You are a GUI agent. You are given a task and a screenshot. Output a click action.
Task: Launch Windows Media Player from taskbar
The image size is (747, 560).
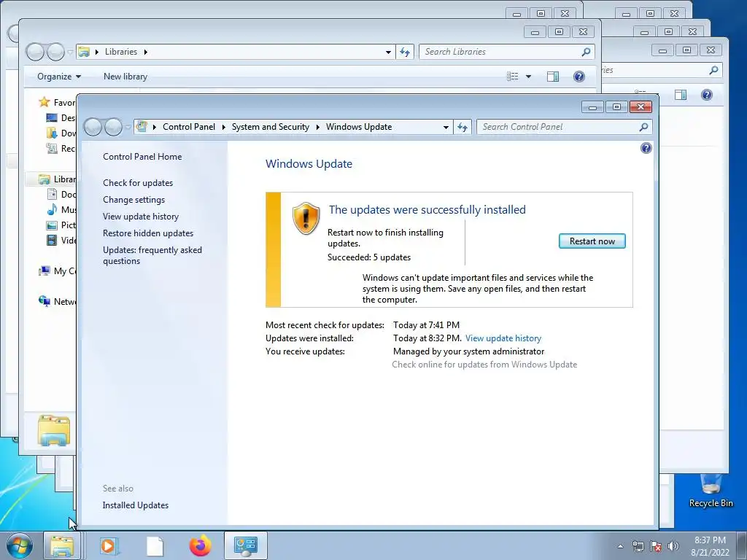tap(109, 545)
